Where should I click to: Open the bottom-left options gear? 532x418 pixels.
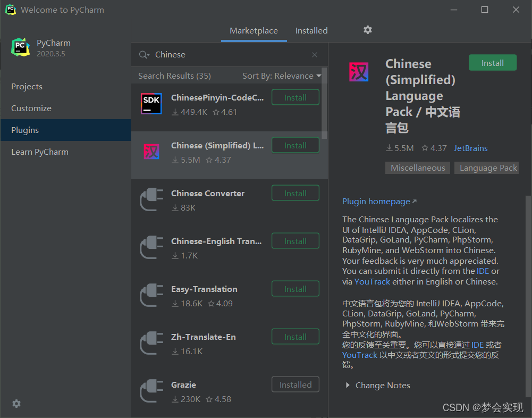[16, 404]
